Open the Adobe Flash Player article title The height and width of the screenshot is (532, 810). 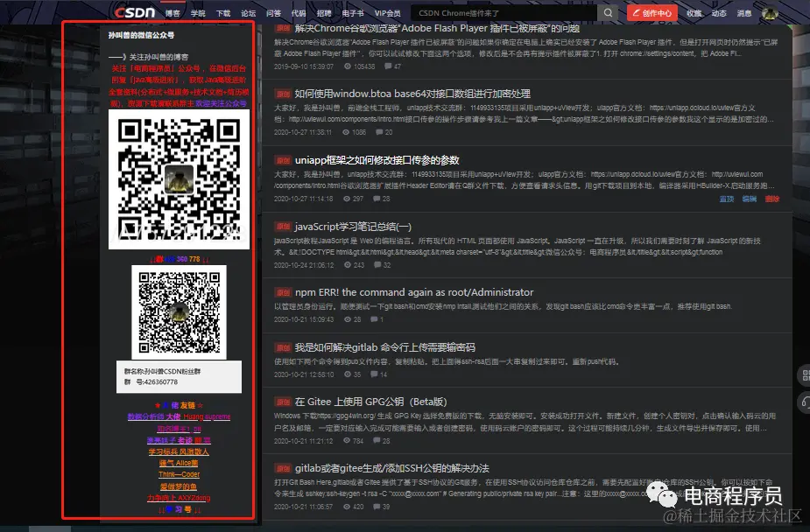point(437,29)
